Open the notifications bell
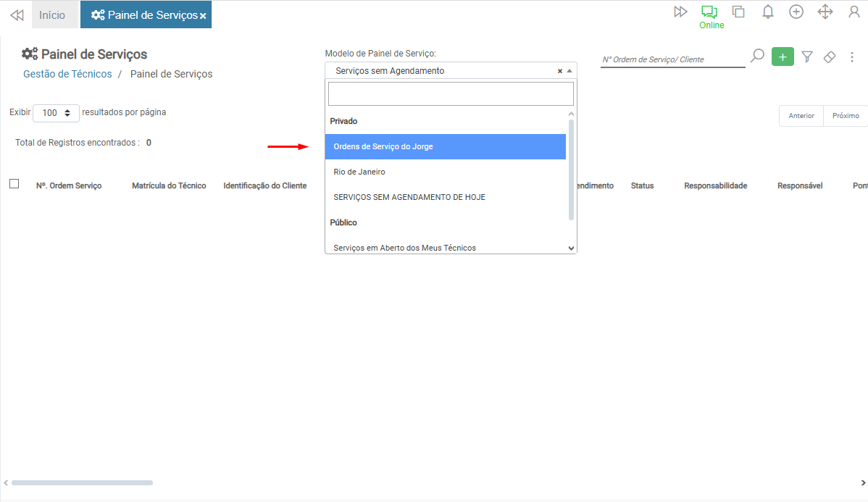 pos(768,12)
